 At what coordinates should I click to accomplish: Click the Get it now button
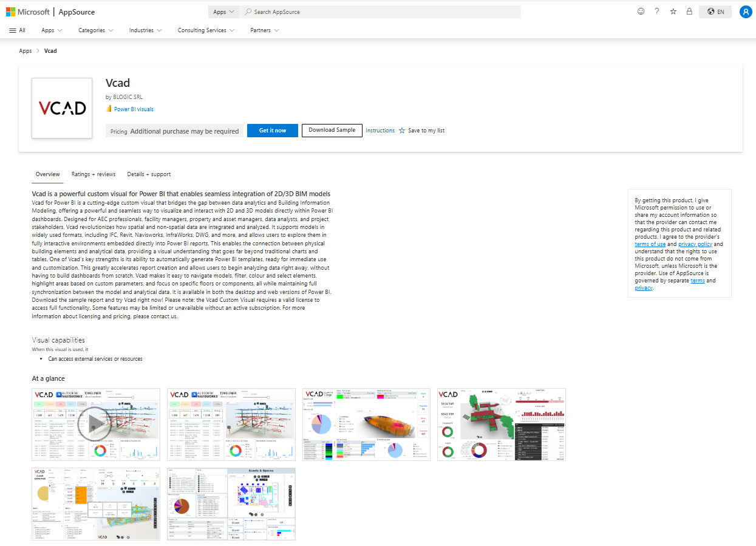273,131
